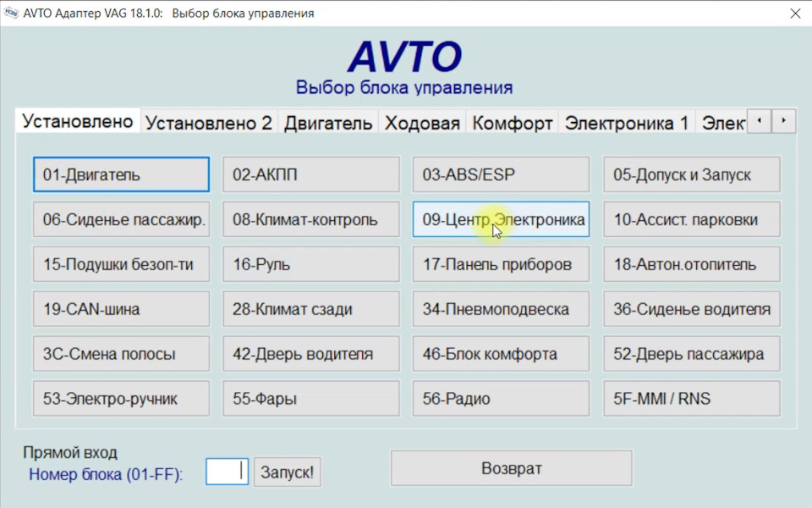
Task: Select 09-Центр.Электроника unit
Action: point(501,219)
